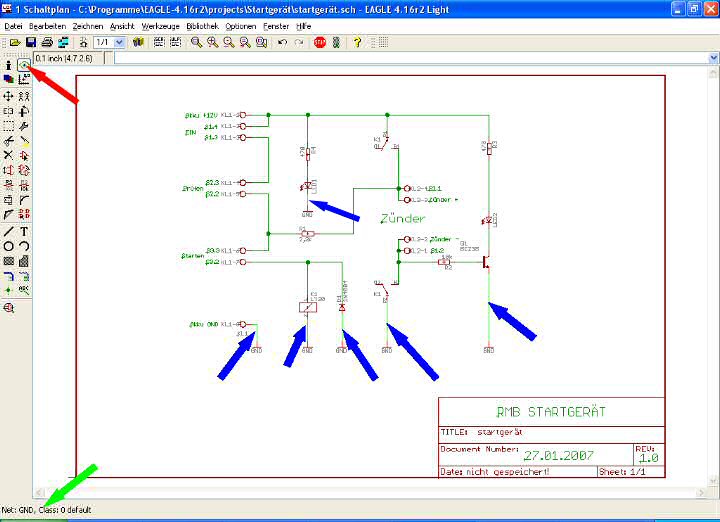Open the Optionen menu
Image resolution: width=720 pixels, height=522 pixels.
point(240,24)
